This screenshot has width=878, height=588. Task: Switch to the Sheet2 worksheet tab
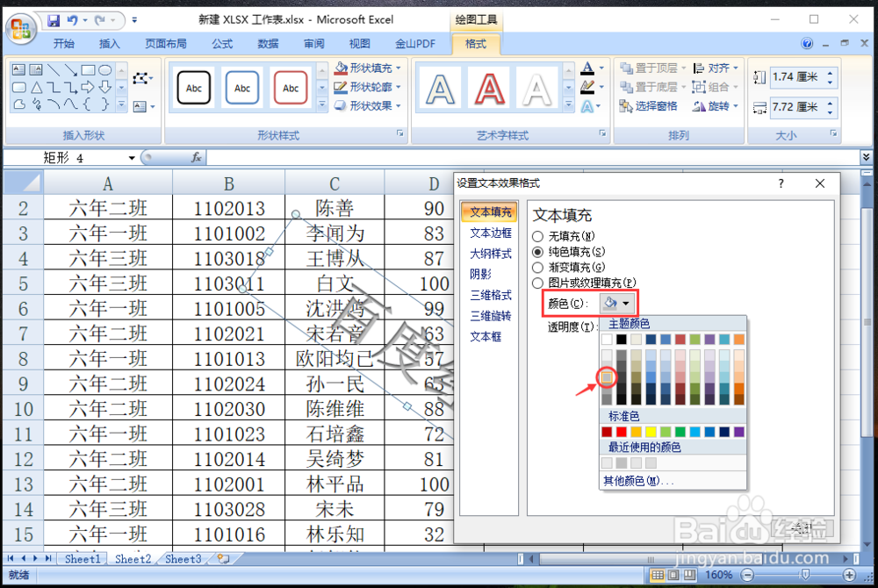coord(133,558)
